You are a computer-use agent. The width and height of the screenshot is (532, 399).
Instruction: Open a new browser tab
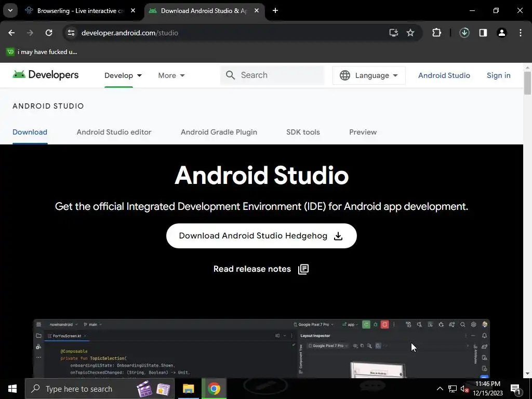click(x=275, y=11)
